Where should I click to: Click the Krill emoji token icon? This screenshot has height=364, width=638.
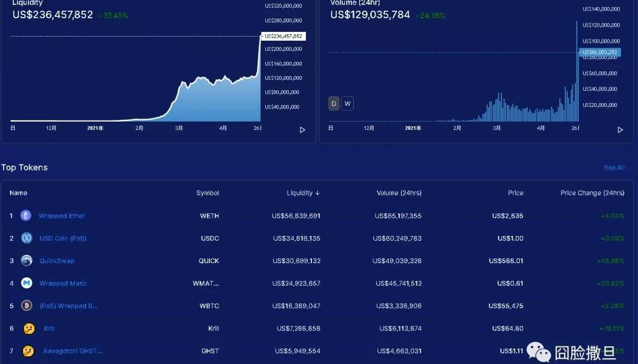click(x=28, y=329)
